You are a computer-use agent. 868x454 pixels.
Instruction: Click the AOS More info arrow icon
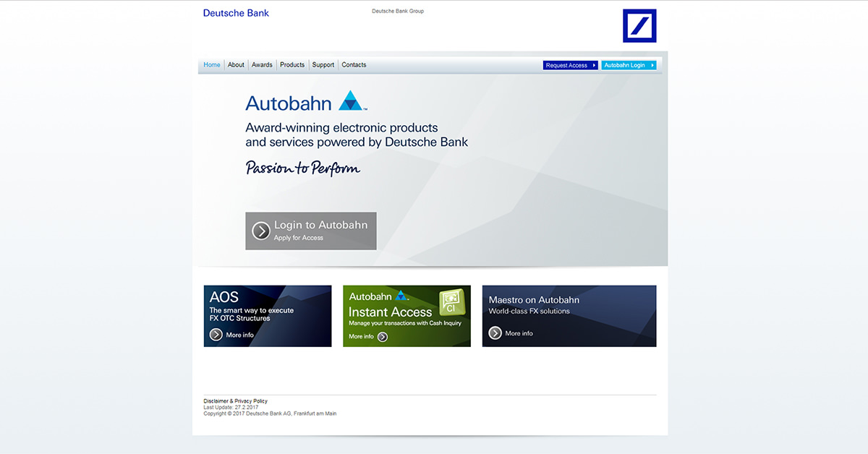coord(216,335)
